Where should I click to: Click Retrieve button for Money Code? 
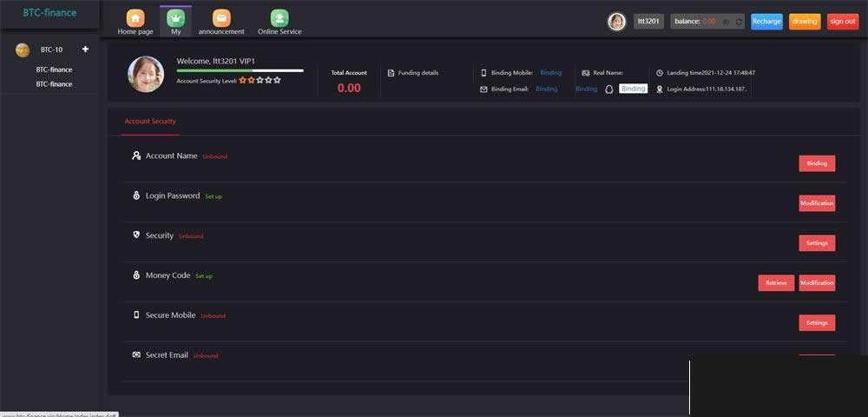click(x=776, y=283)
